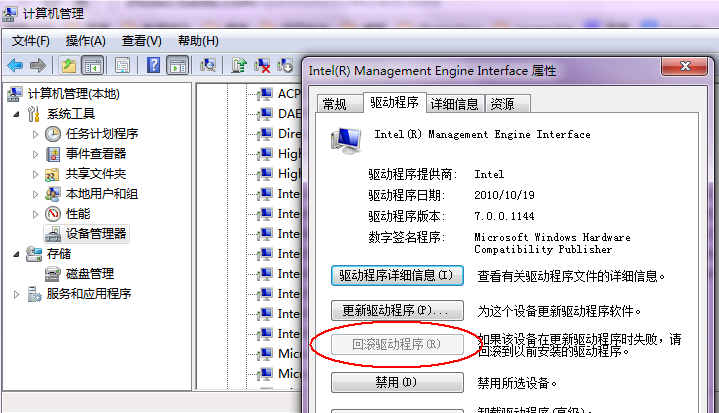719x413 pixels.
Task: Close the Intel Management Engine Interface properties dialog
Action: [685, 66]
